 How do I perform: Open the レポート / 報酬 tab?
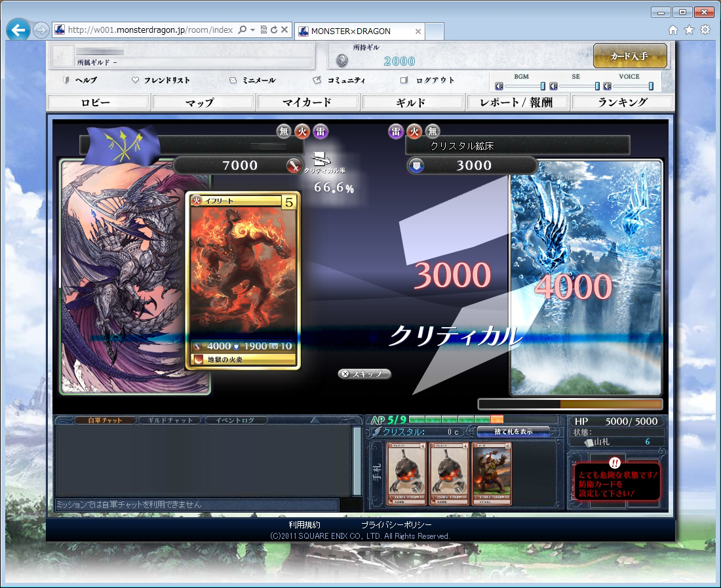518,102
